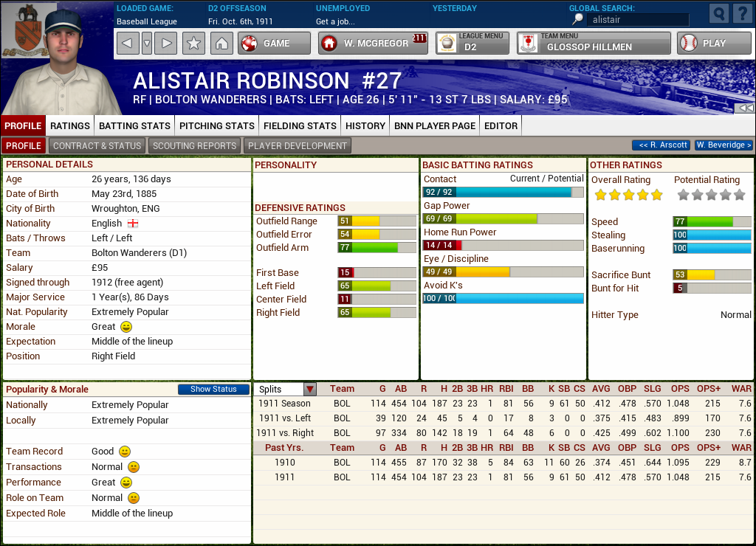Click the Show Status button

click(213, 389)
